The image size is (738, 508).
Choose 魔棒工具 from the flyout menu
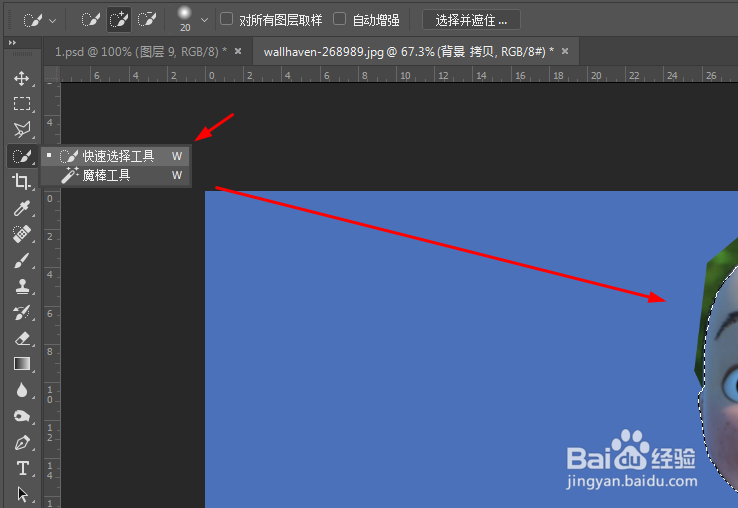[x=116, y=176]
